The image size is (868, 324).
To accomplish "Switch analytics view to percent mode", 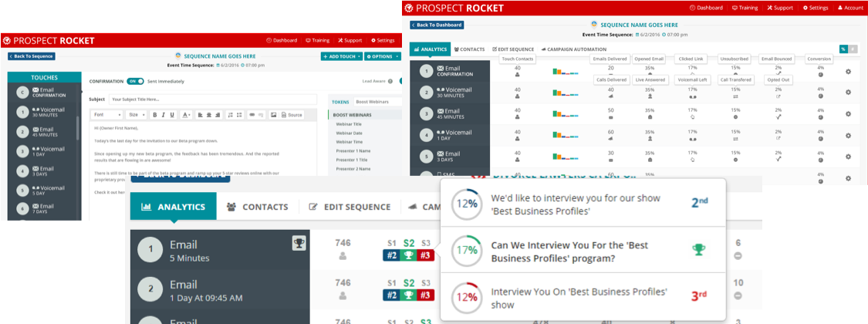I will [x=843, y=49].
